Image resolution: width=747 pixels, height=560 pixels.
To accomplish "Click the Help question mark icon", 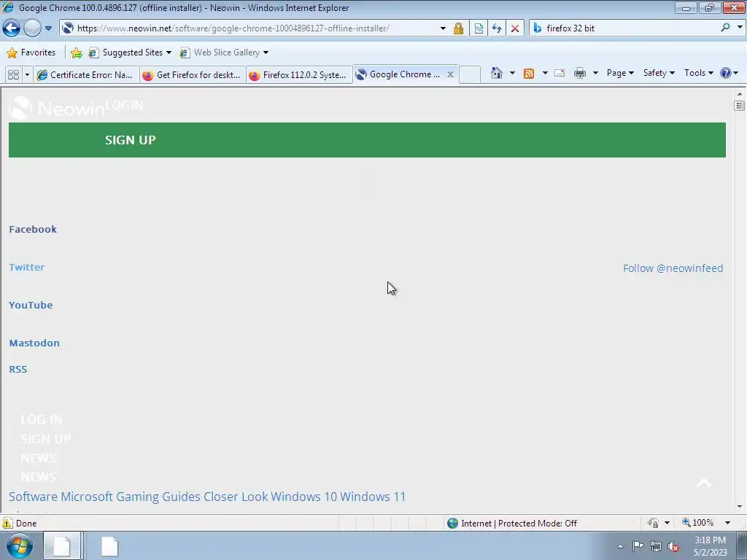I will [x=726, y=73].
